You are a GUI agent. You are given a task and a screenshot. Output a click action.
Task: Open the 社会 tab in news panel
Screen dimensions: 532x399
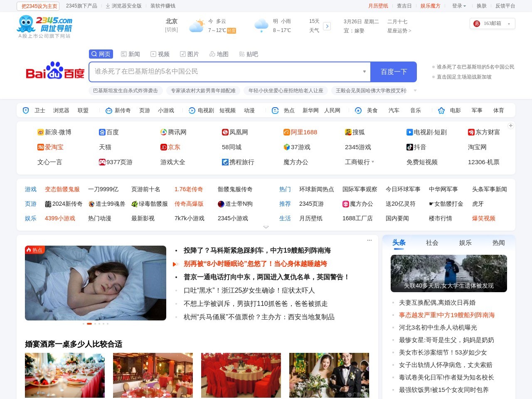click(x=432, y=243)
